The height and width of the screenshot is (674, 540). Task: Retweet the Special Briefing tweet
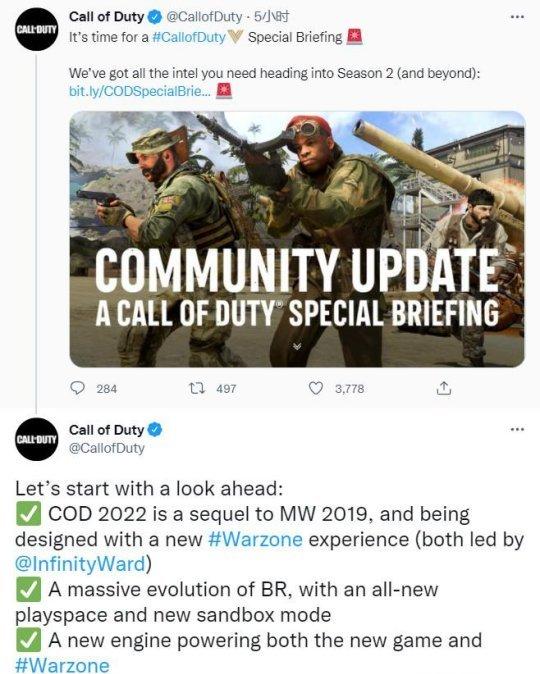click(197, 389)
